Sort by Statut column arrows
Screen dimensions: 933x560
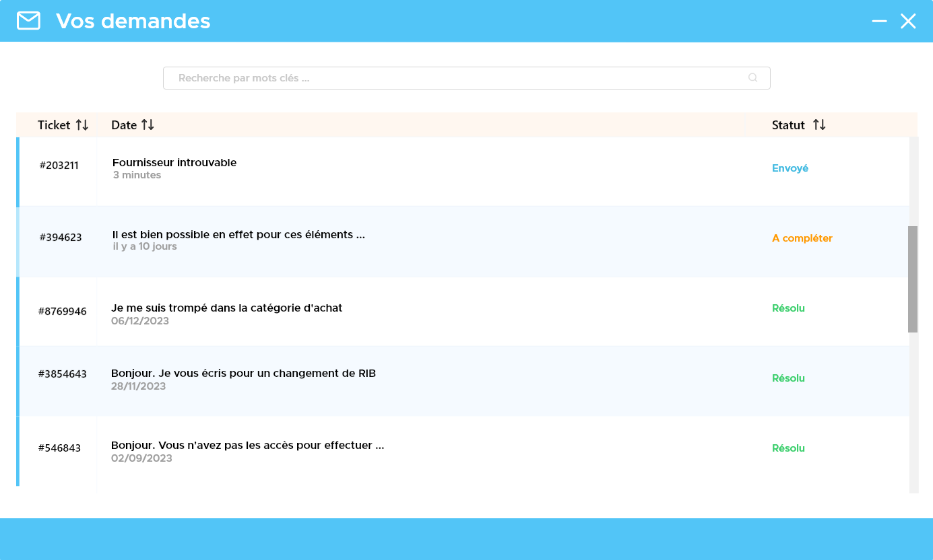click(x=819, y=125)
